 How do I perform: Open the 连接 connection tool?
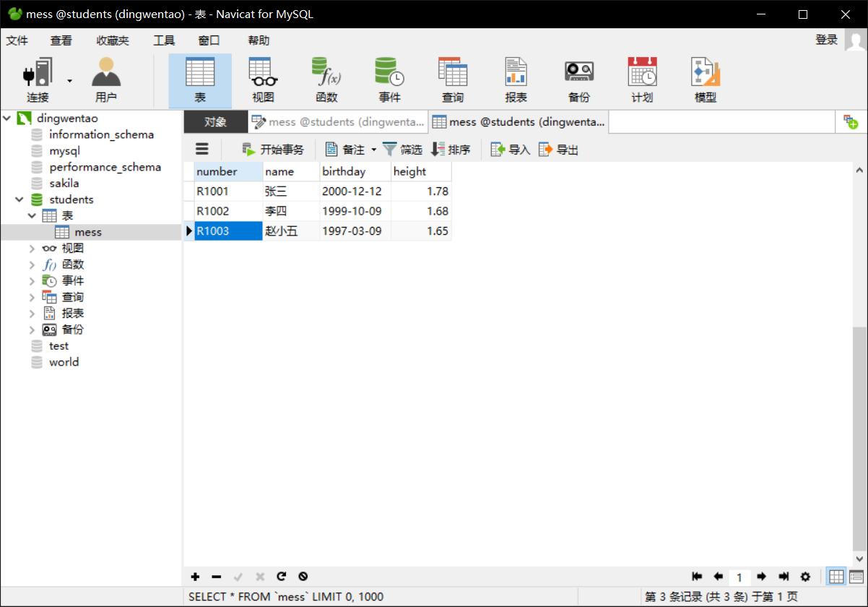[38, 80]
